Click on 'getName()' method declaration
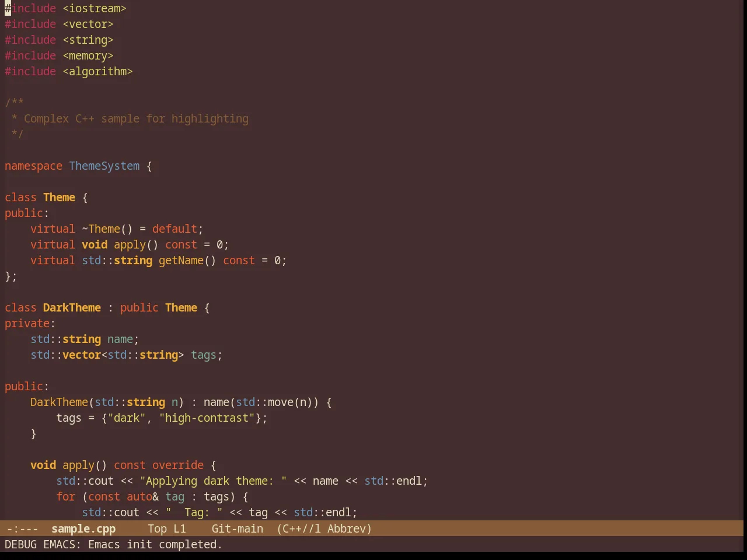 pyautogui.click(x=187, y=260)
